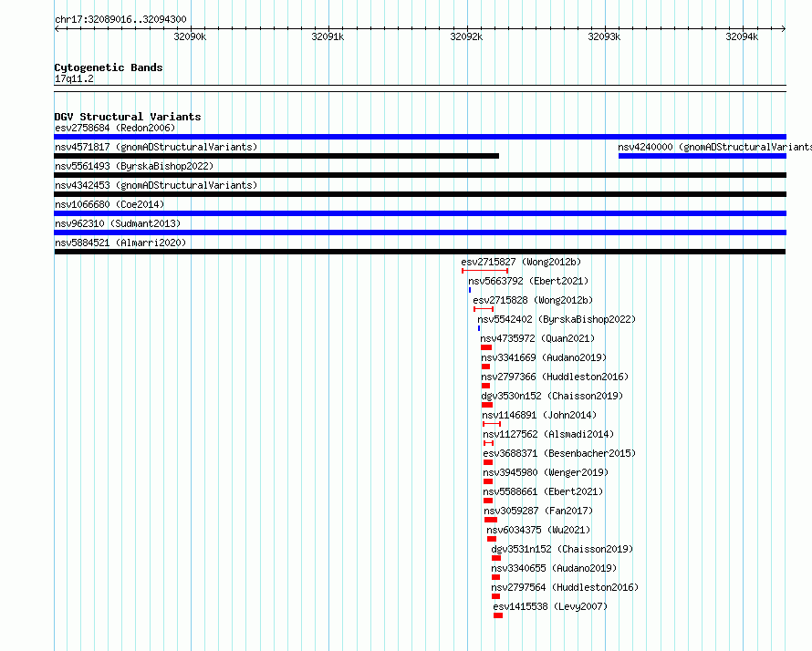812x651 pixels.
Task: Select dgv3531n152 (Chaisson2019) label
Action: [x=562, y=549]
